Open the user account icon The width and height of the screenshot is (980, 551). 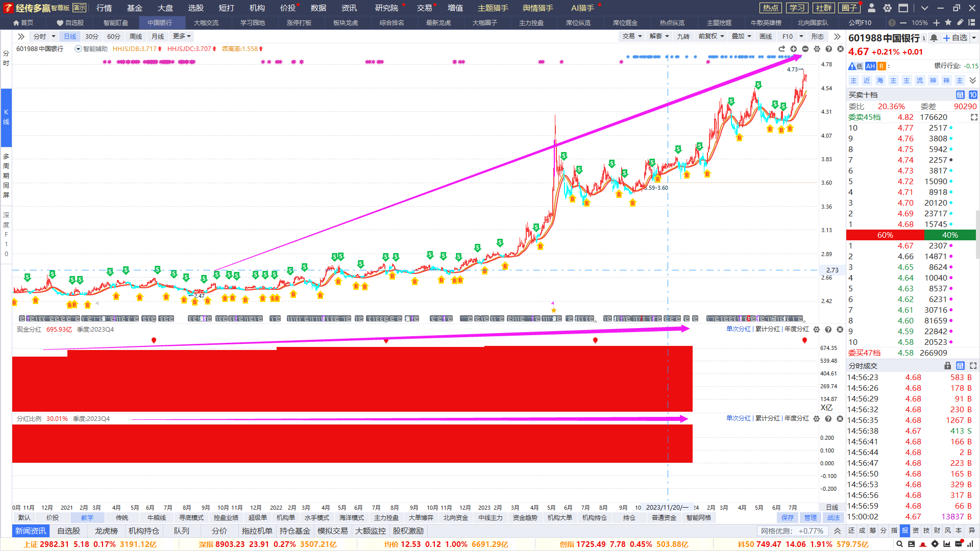tap(872, 8)
